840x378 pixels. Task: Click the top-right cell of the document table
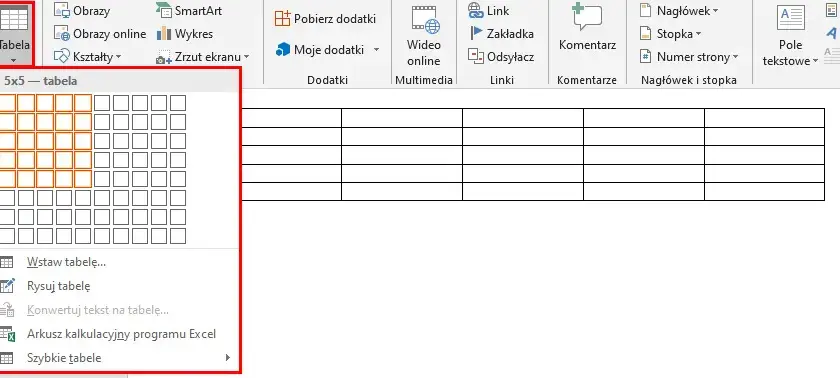click(x=764, y=118)
